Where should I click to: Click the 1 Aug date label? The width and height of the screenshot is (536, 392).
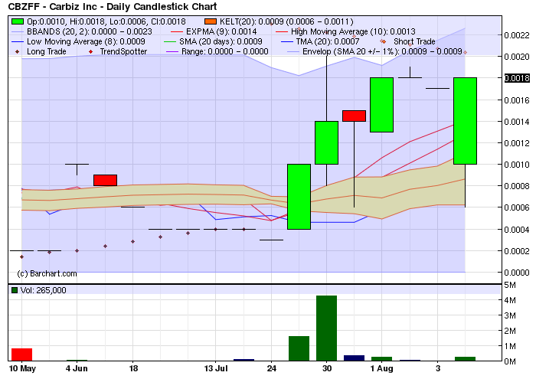[382, 369]
